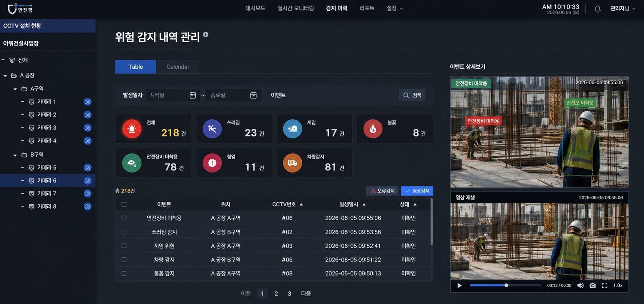Check the 안전장비 미착용 row checkbox
Image resolution: width=644 pixels, height=304 pixels.
124,218
